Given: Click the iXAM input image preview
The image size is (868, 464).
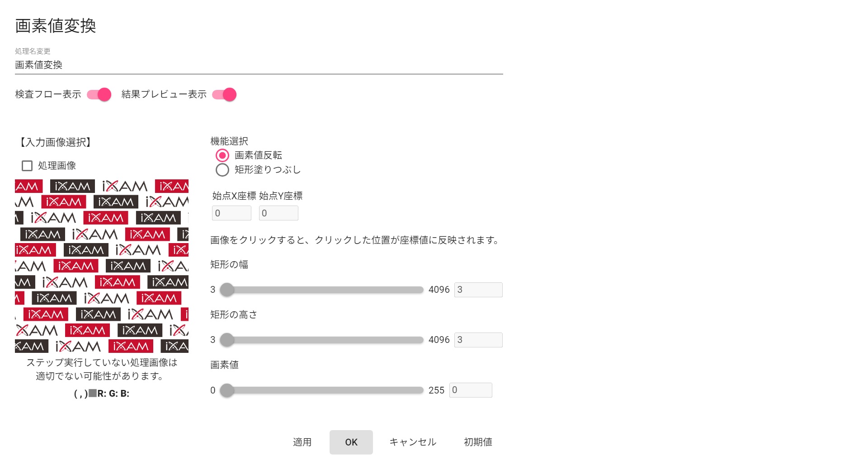Looking at the screenshot, I should tap(102, 266).
